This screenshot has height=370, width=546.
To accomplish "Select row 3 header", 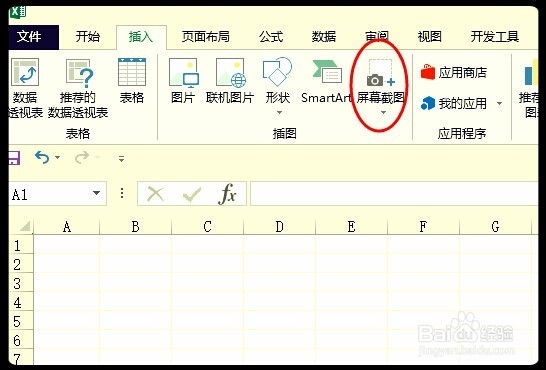I will coord(21,283).
